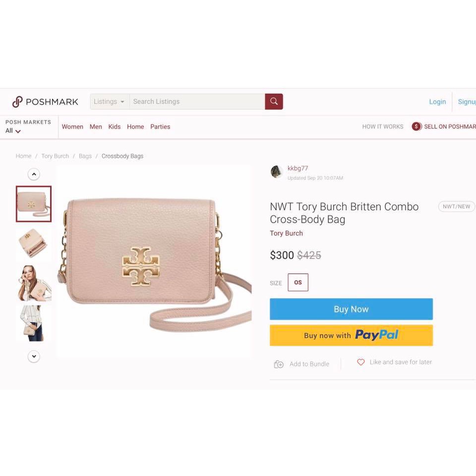Show more thumbnails with down arrow

34,357
